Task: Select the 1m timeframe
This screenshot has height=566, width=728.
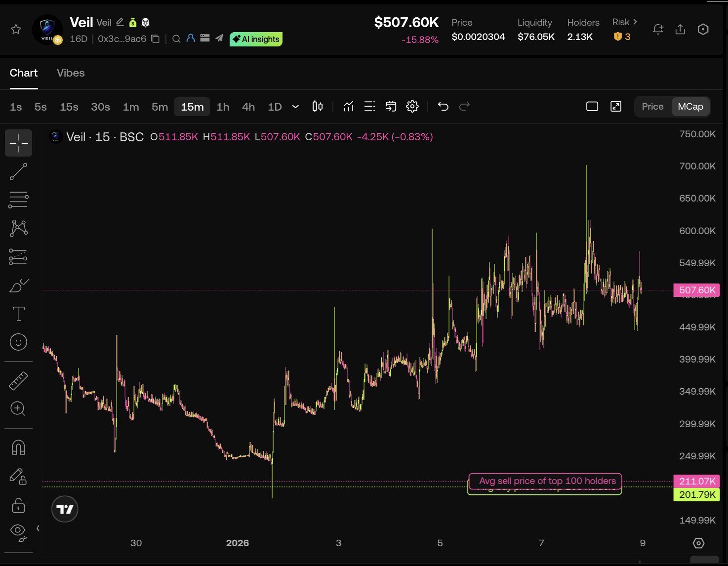Action: tap(131, 107)
